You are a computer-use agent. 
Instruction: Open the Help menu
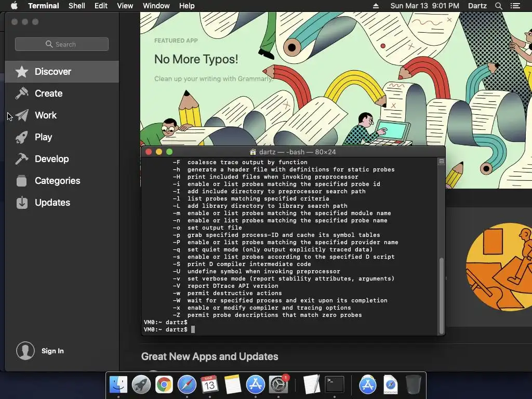click(187, 6)
